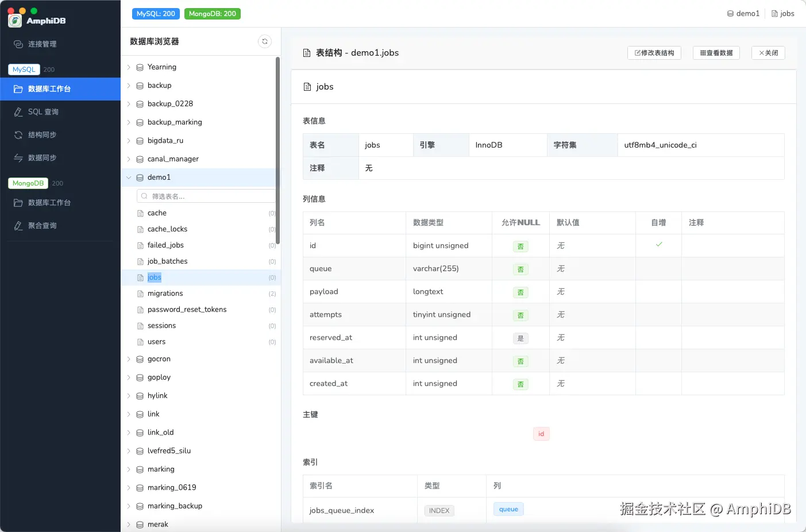Click demo1 breadcrumb at top right

coord(743,14)
